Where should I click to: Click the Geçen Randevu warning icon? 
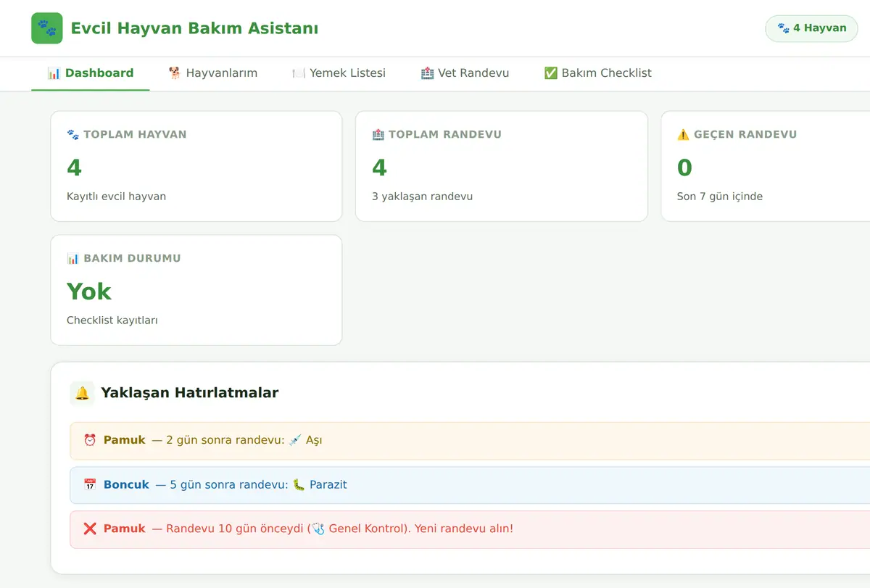tap(683, 134)
